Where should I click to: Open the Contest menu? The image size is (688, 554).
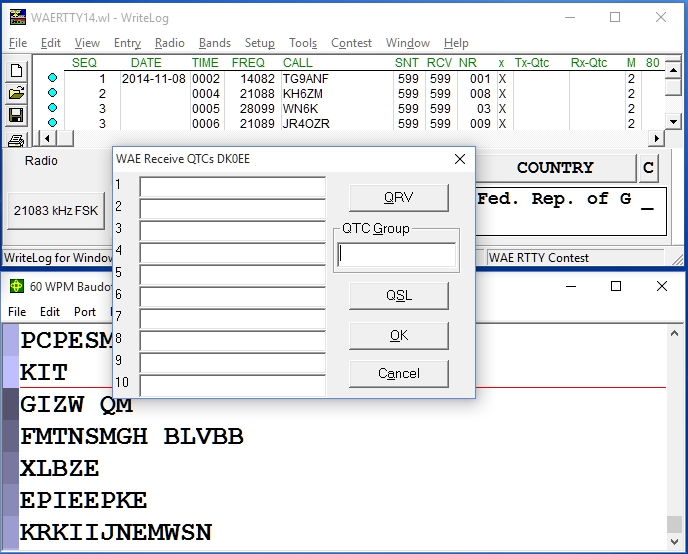point(351,43)
